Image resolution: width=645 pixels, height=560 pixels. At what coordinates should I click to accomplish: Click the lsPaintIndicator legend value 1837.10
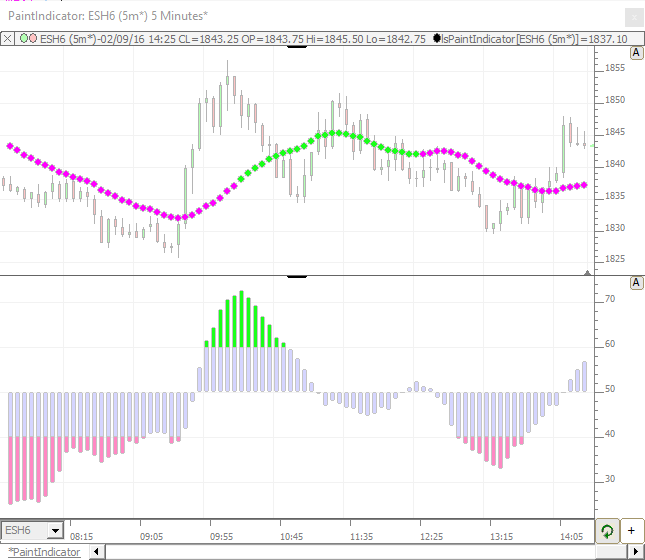coord(608,39)
